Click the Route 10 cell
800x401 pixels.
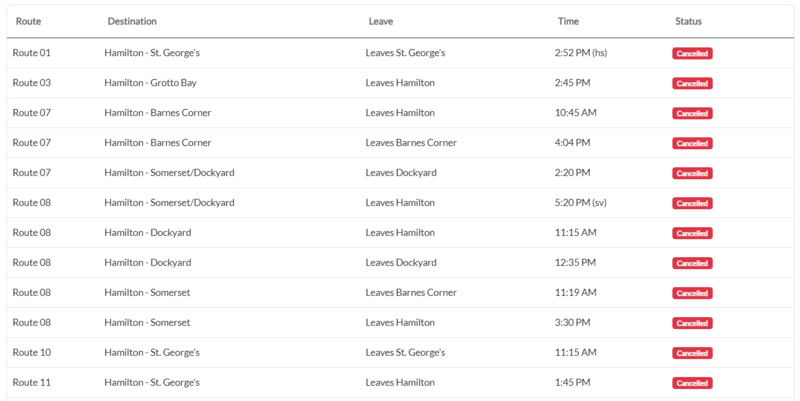tap(31, 353)
